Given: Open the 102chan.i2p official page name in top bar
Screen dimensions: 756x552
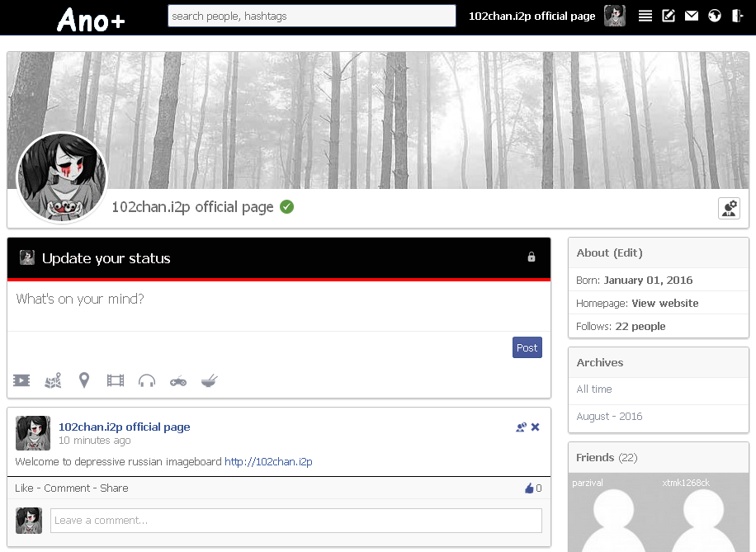Looking at the screenshot, I should click(532, 16).
